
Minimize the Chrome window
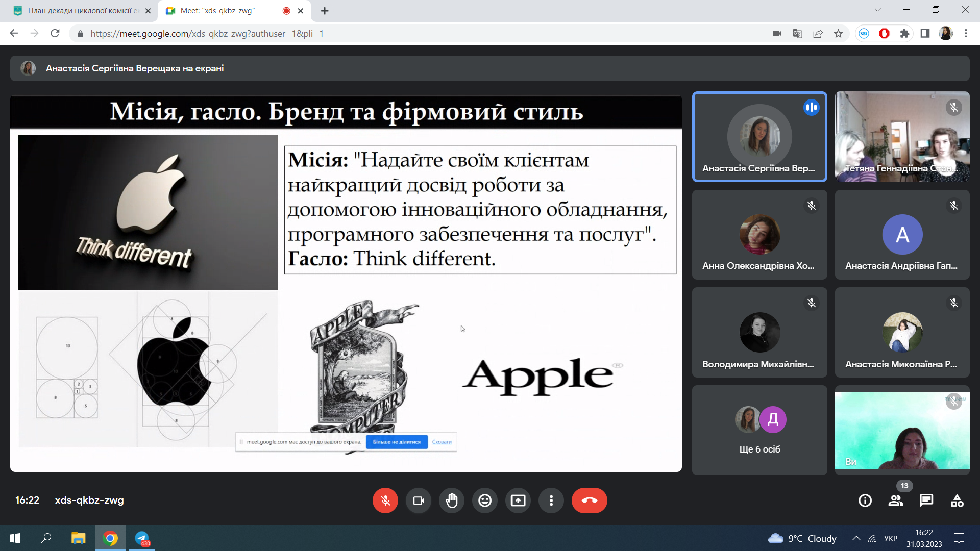pos(906,10)
